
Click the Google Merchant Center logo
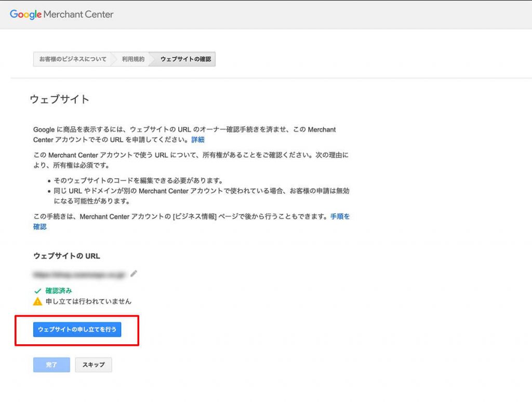coord(61,14)
